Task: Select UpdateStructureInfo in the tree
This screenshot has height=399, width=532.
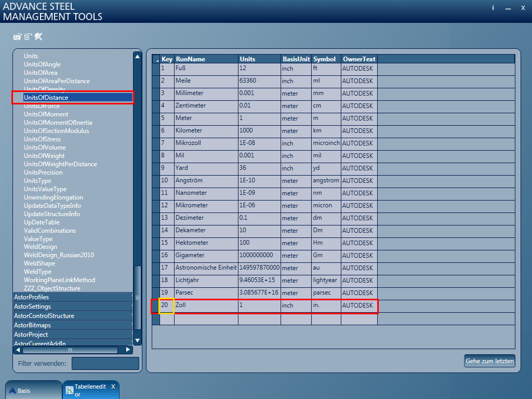Action: tap(52, 214)
